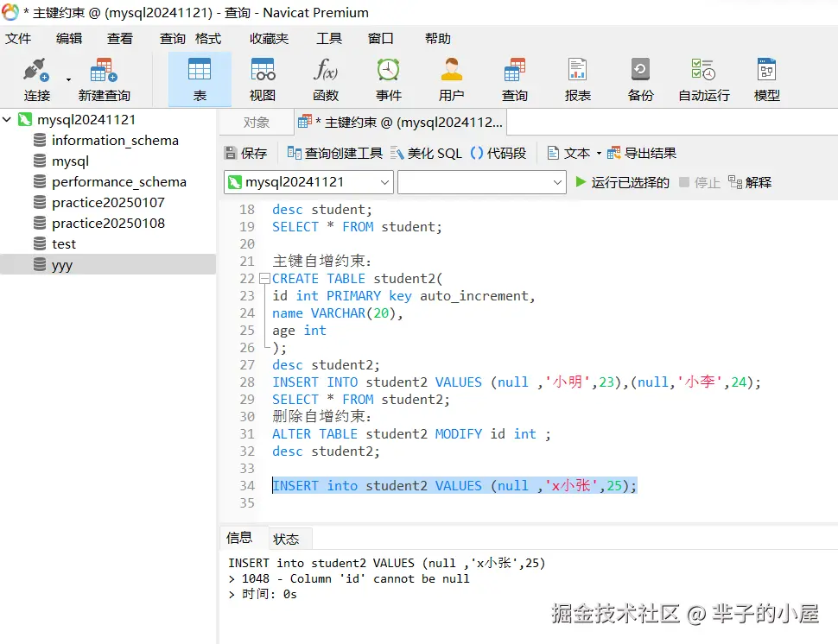838x644 pixels.
Task: Select the information_schema database
Action: tap(115, 141)
